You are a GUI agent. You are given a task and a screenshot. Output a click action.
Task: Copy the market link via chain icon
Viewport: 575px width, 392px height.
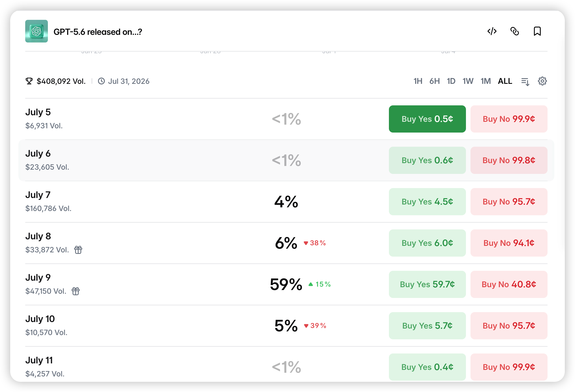514,31
